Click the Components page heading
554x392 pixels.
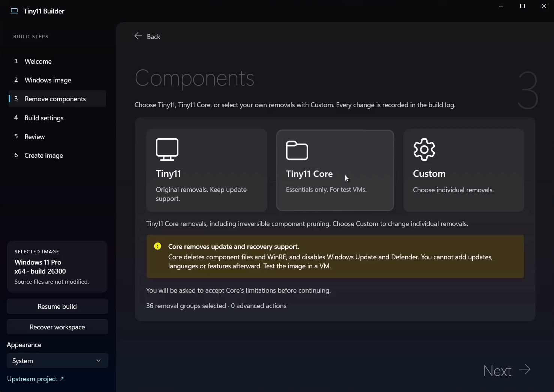[x=195, y=79]
